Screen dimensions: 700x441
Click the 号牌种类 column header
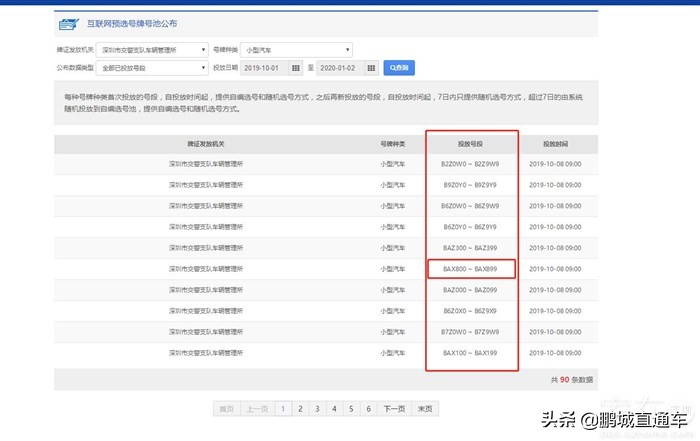pos(392,144)
